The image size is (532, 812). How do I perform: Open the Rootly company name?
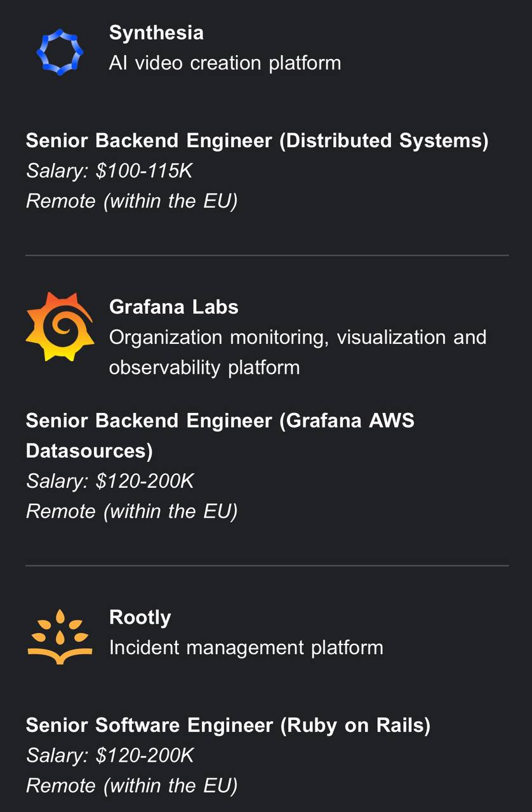140,617
